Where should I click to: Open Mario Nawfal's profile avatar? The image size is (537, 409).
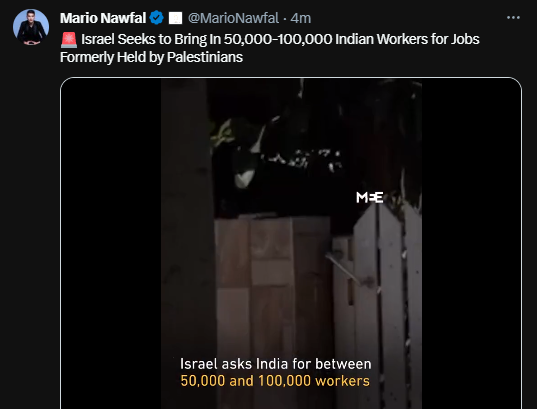[31, 27]
